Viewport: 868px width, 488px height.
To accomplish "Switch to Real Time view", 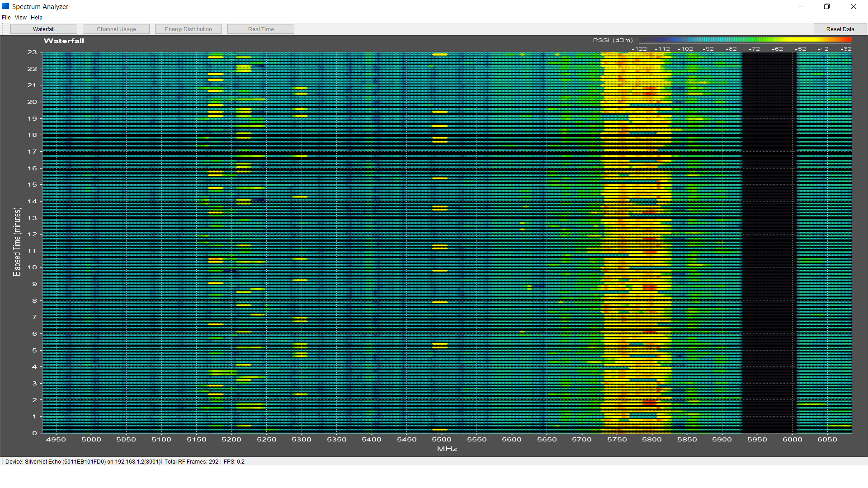I will [261, 29].
